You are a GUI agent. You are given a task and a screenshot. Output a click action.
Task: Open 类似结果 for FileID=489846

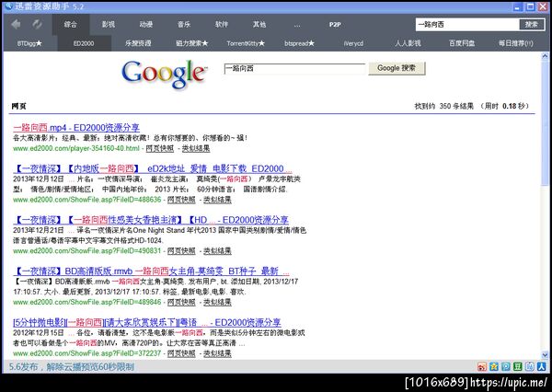[x=217, y=302]
